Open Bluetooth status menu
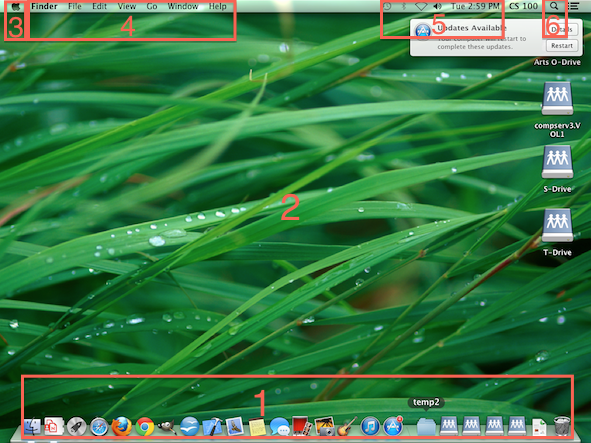The width and height of the screenshot is (591, 443). click(404, 6)
